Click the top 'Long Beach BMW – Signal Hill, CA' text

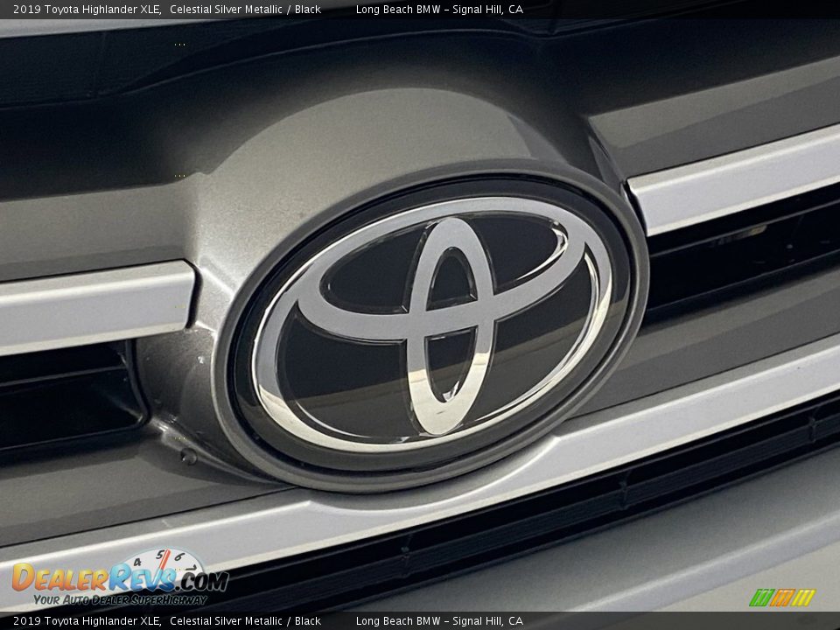(439, 9)
